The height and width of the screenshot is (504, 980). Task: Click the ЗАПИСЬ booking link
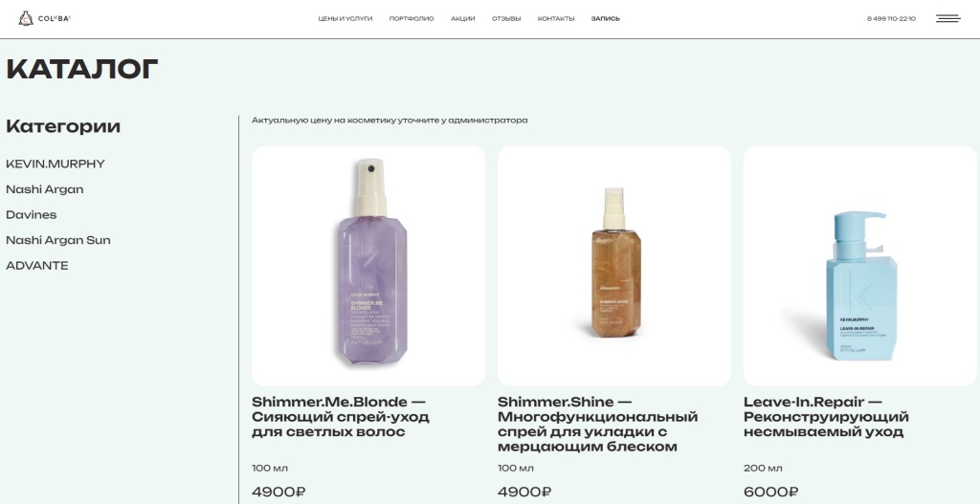[606, 19]
